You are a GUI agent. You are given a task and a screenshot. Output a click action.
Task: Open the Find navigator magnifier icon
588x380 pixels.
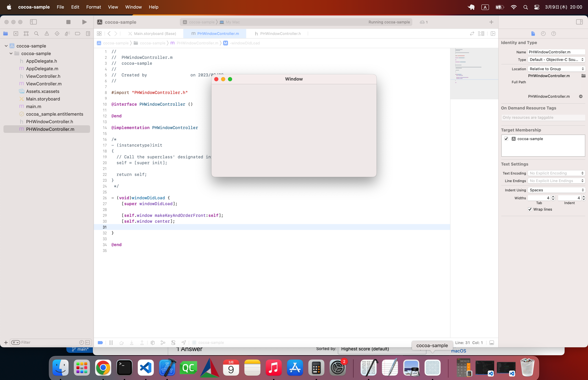(36, 34)
